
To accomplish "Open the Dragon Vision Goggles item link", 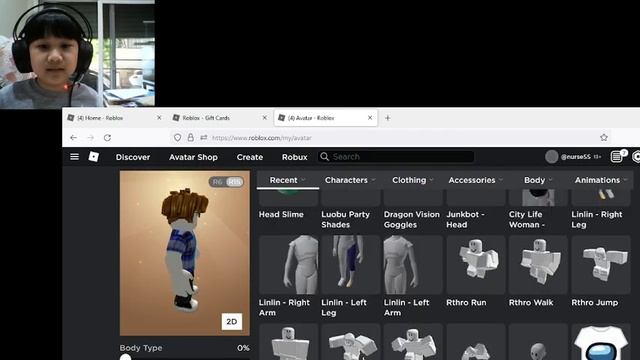I will 412,220.
